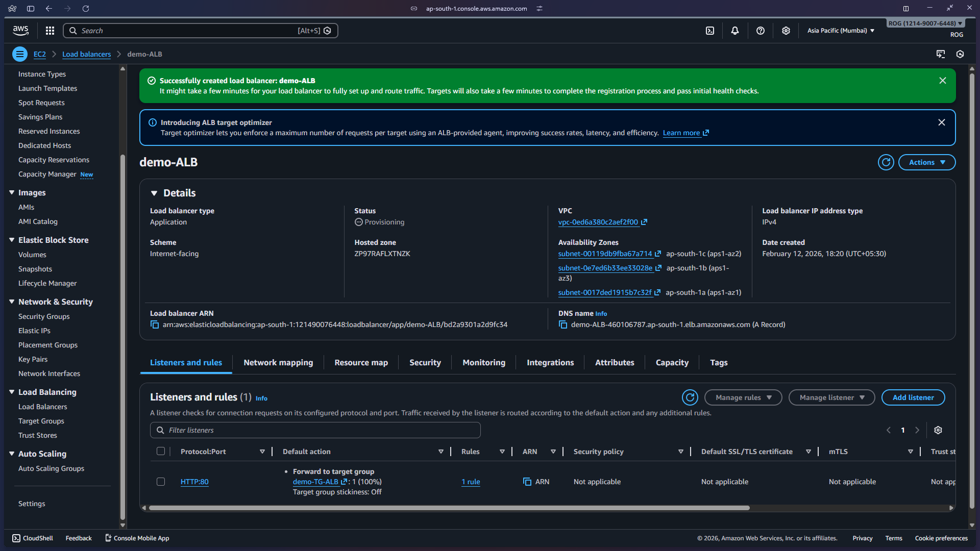The height and width of the screenshot is (551, 980).
Task: Switch to the Monitoring tab
Action: click(483, 362)
